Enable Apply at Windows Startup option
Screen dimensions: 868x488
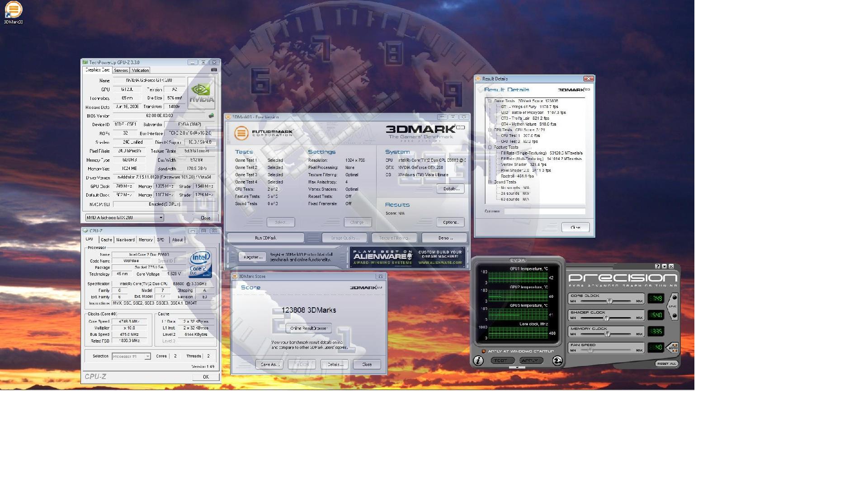coord(483,351)
